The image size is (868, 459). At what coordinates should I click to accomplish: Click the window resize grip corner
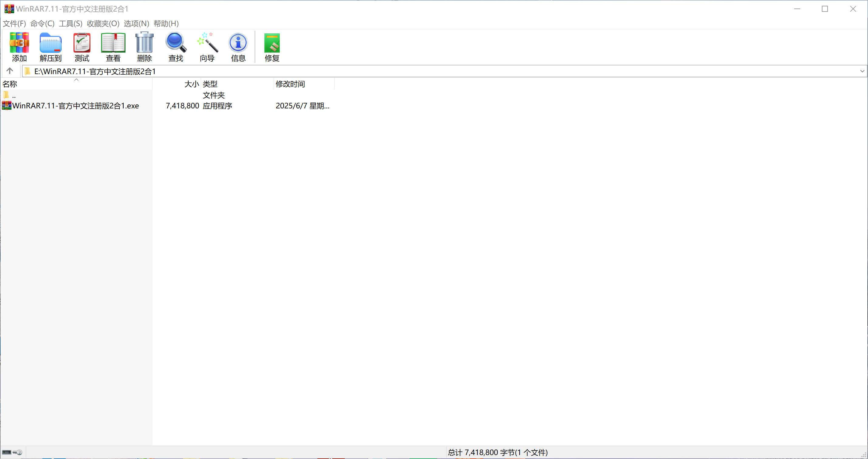tap(864, 455)
